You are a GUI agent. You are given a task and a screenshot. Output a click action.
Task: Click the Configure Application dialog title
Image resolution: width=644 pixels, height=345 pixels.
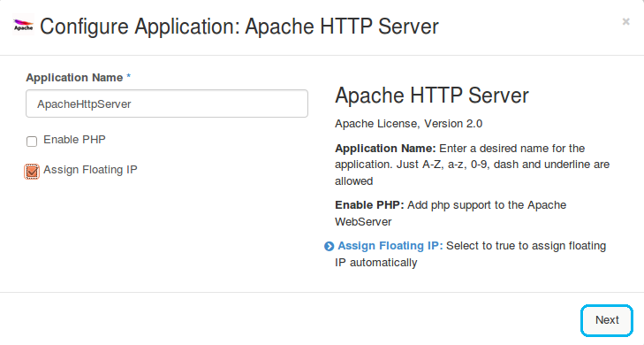pos(239,27)
